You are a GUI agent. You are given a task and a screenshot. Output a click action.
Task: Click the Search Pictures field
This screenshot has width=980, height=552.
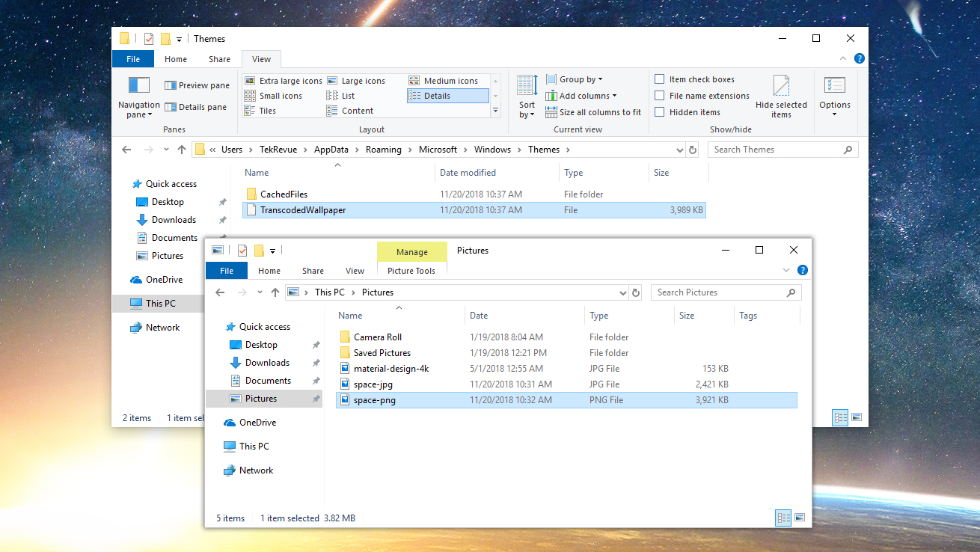726,292
